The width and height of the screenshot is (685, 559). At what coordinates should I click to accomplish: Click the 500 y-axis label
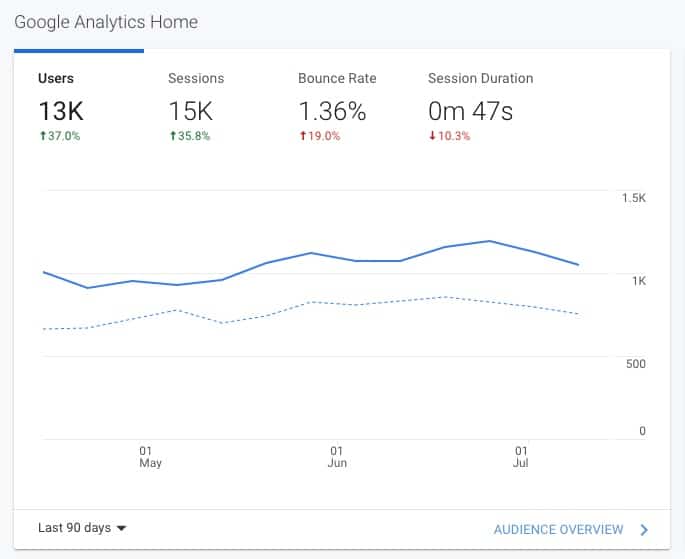[636, 364]
